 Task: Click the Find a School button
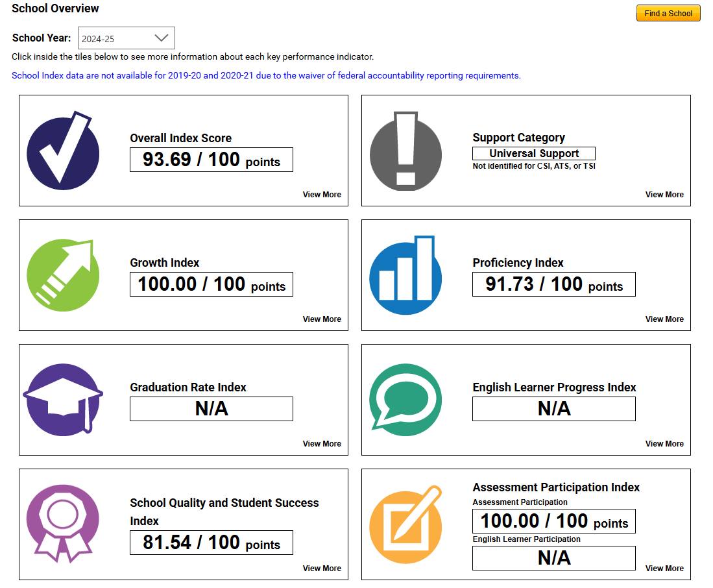pos(668,13)
